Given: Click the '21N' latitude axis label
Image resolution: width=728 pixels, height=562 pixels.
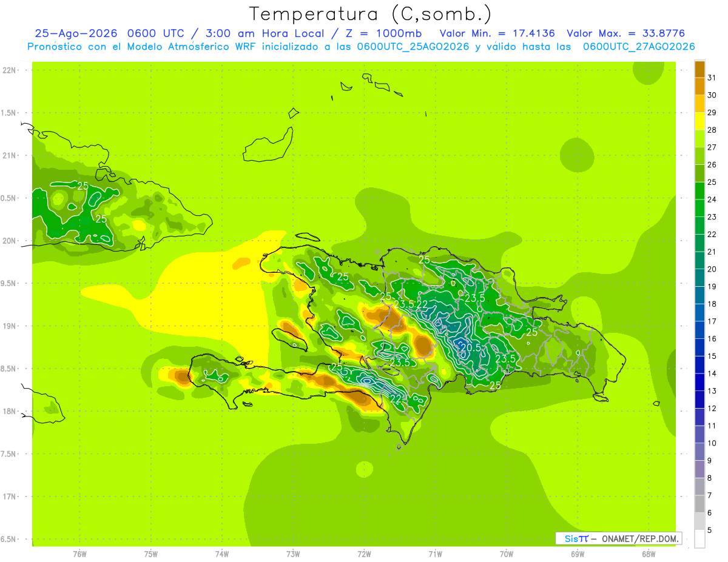Looking at the screenshot, I should click(10, 155).
